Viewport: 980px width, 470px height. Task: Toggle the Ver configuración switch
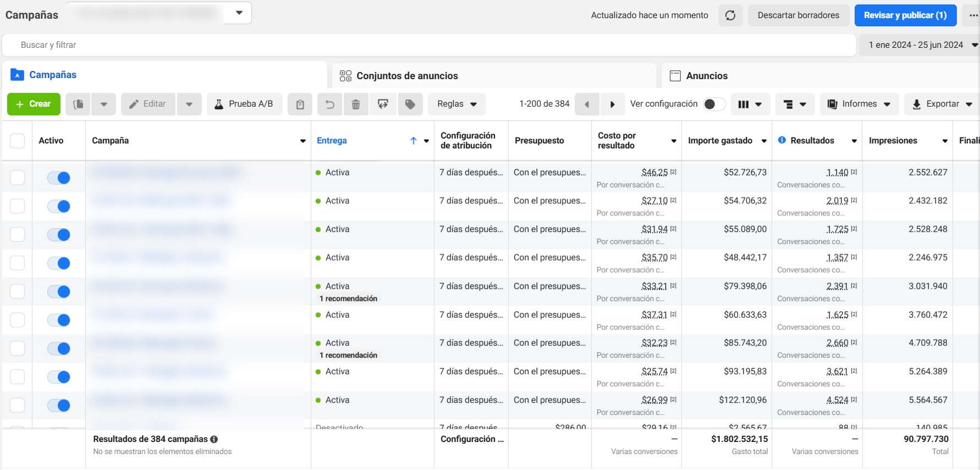(713, 104)
